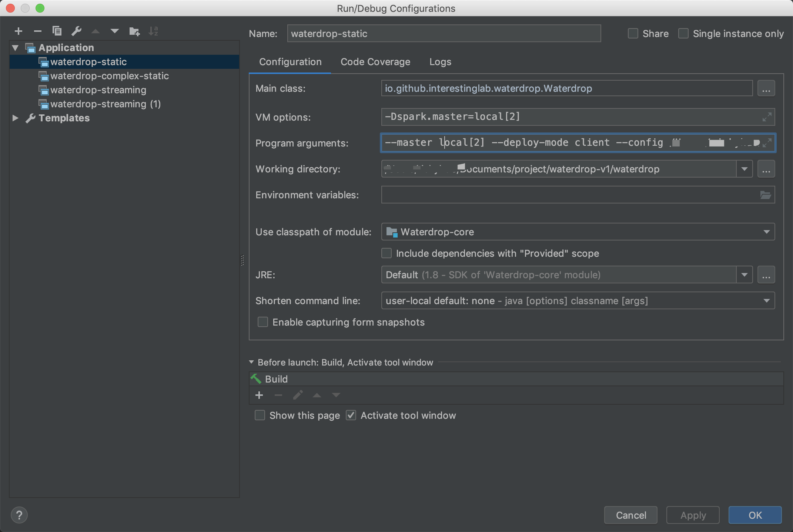Enable Single instance only

pyautogui.click(x=683, y=34)
